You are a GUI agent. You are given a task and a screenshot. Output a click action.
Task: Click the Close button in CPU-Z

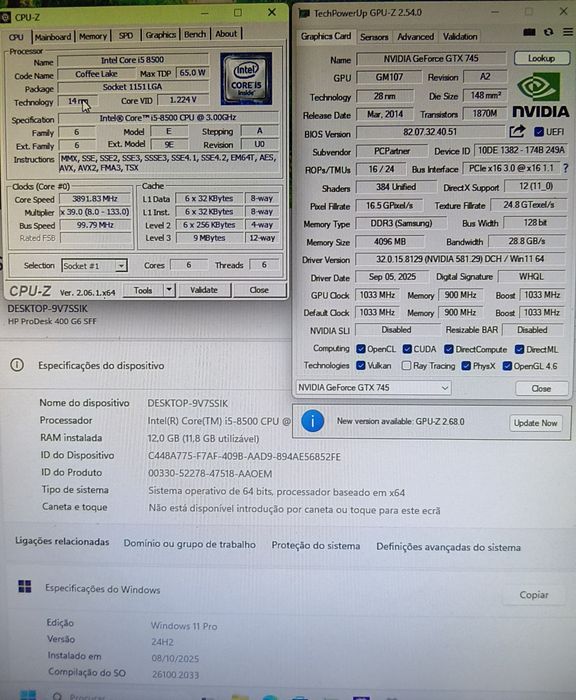259,290
